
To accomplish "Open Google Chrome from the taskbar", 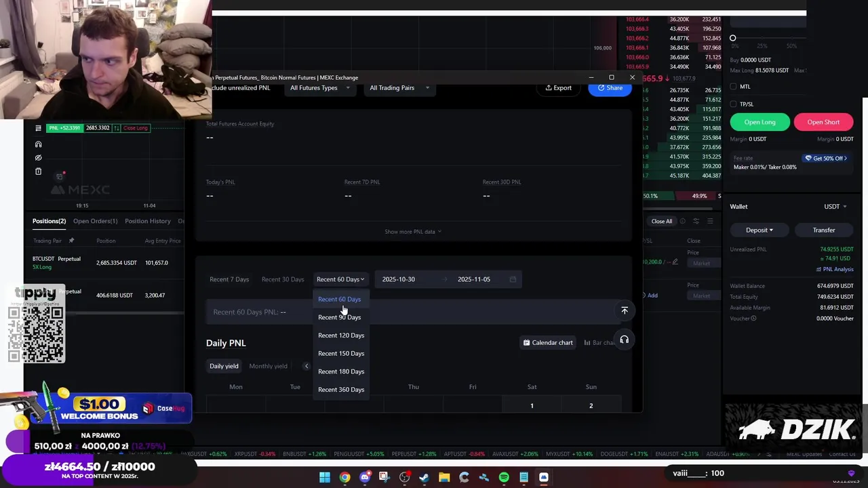I will pyautogui.click(x=344, y=477).
